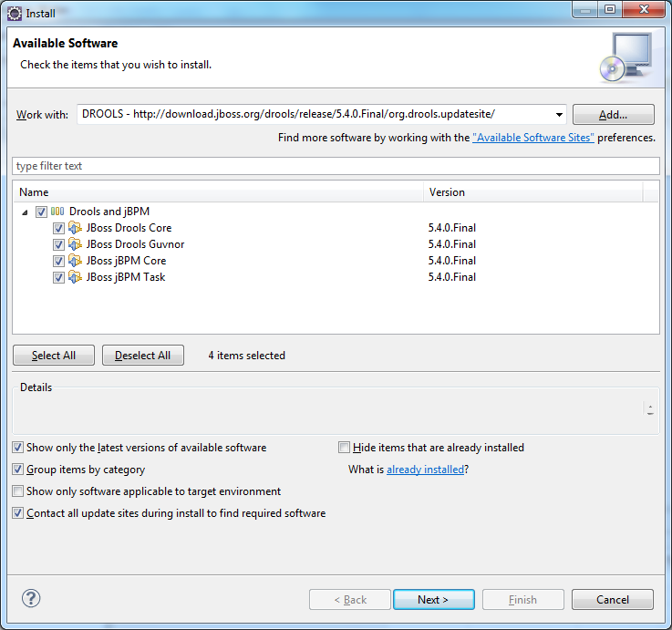Click the JBoss Drools Core feature icon
The image size is (672, 630).
point(75,228)
